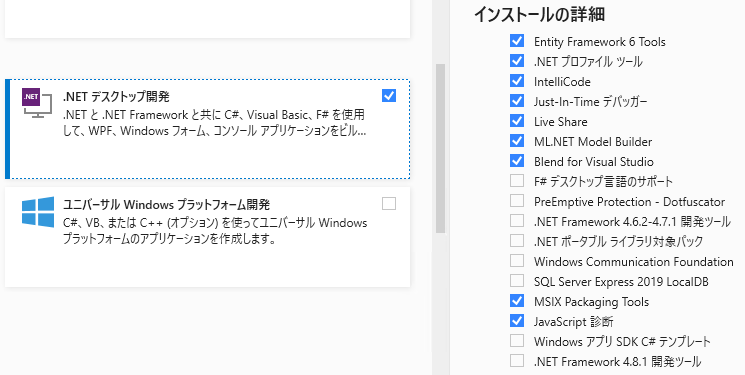Click the Windows アプリ SDK C# テンプレート label
Screen dimensions: 745x375
point(622,341)
